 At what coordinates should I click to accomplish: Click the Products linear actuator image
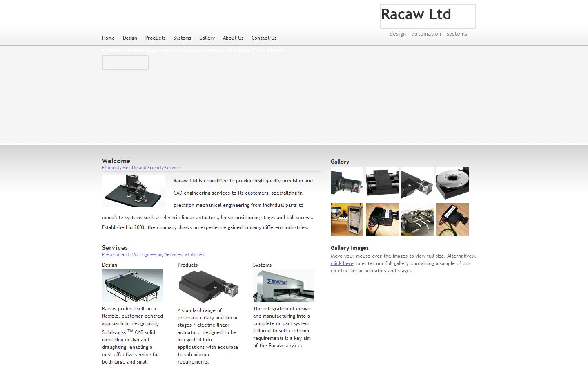click(208, 287)
